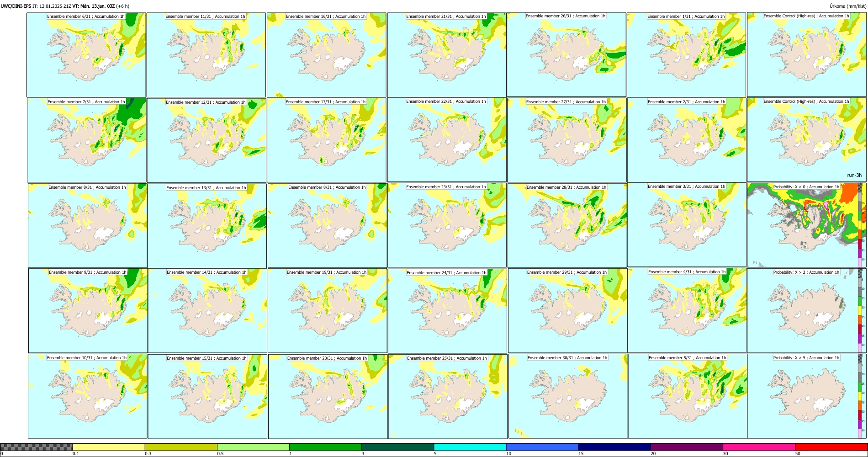This screenshot has width=868, height=457.
Task: View the Ensemble member 14/31 precipitation map
Action: click(x=207, y=311)
